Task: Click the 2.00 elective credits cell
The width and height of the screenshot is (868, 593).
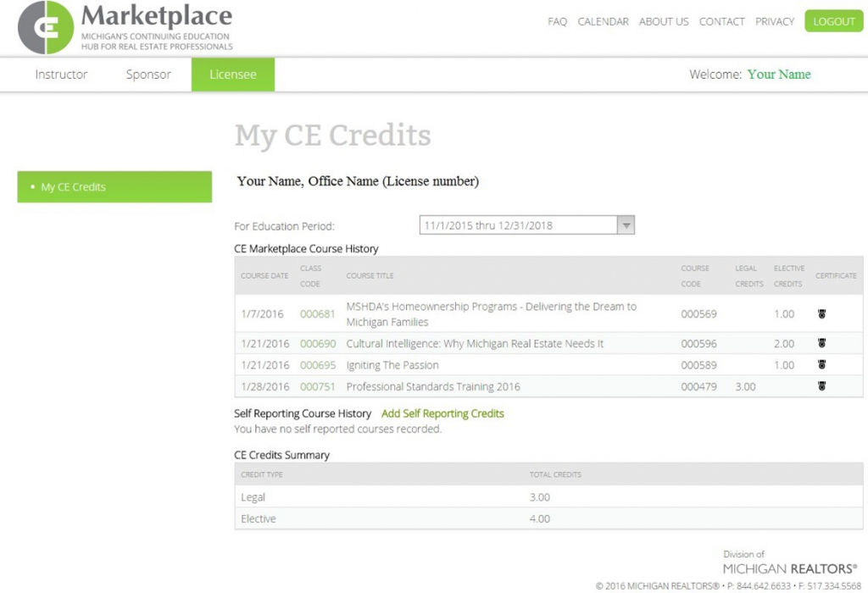Action: point(784,344)
